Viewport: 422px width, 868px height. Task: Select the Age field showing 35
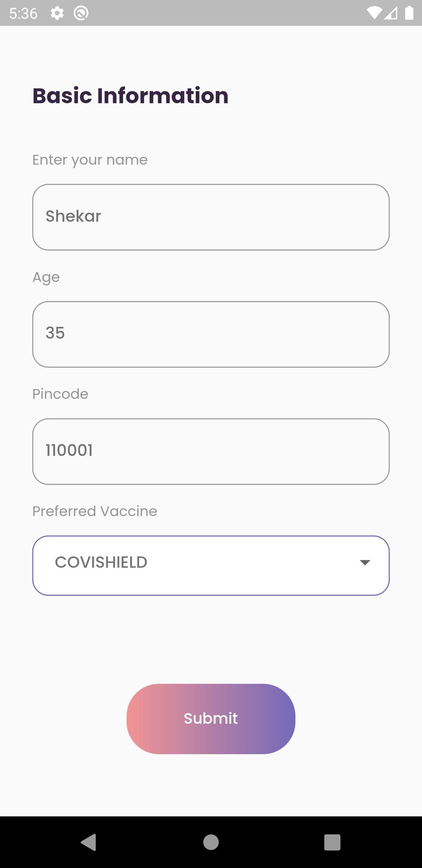211,334
